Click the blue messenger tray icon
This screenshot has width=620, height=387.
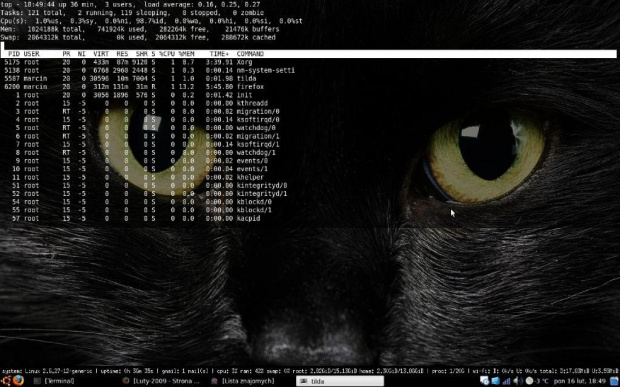click(x=495, y=381)
